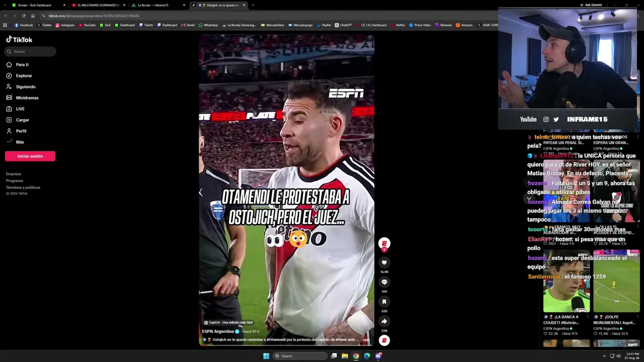Open the Instagram bookmark
The width and height of the screenshot is (644, 362).
point(65,25)
